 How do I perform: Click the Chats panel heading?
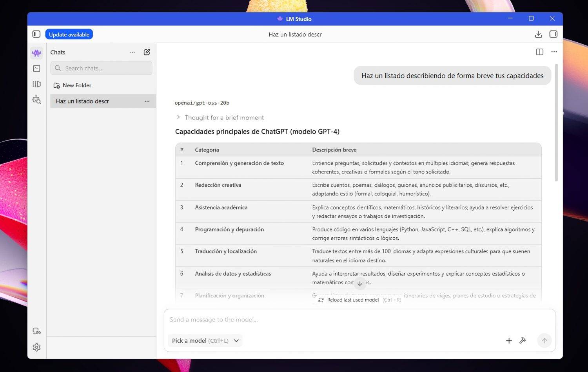[58, 52]
